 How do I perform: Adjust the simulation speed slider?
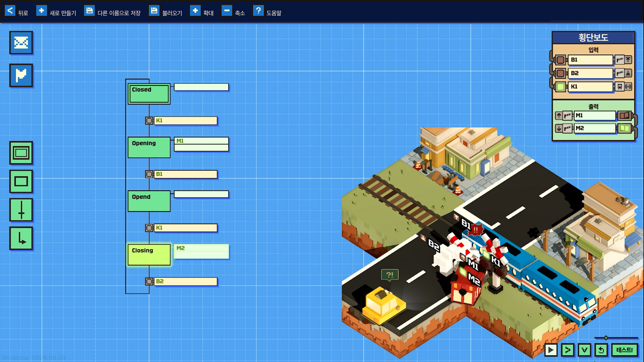pos(606,338)
